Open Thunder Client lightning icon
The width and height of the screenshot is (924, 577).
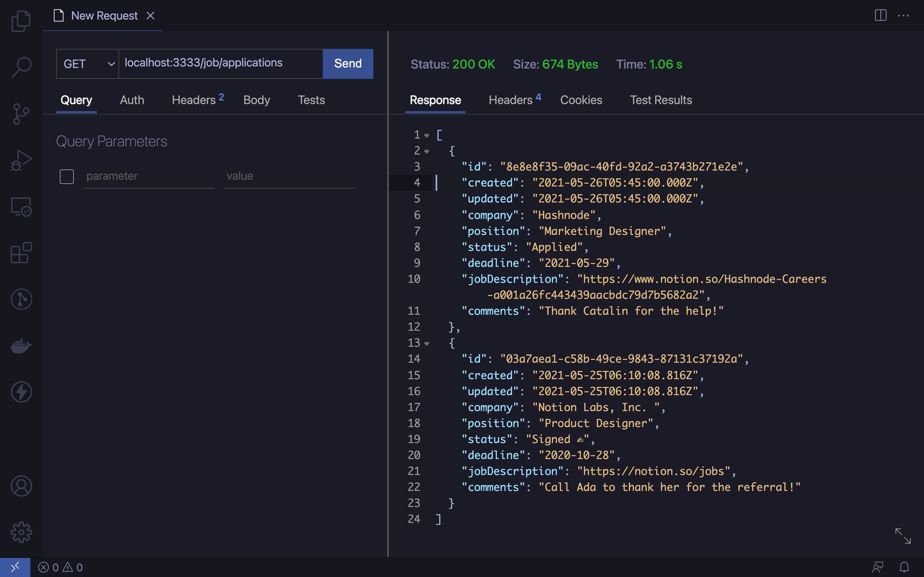click(21, 392)
